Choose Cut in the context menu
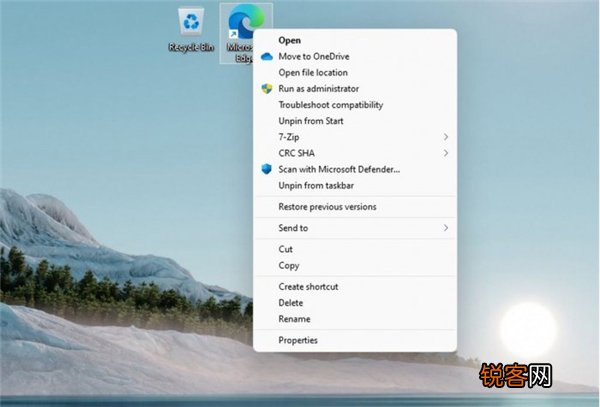The image size is (600, 407). click(285, 249)
